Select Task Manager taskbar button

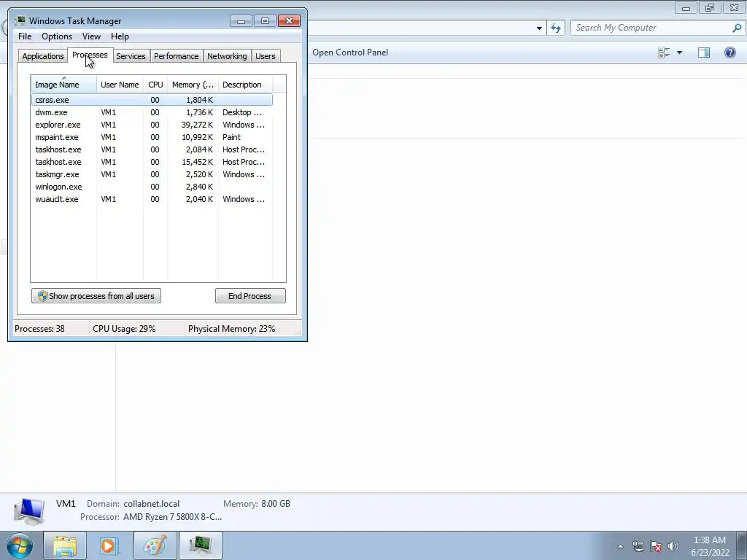tap(201, 545)
